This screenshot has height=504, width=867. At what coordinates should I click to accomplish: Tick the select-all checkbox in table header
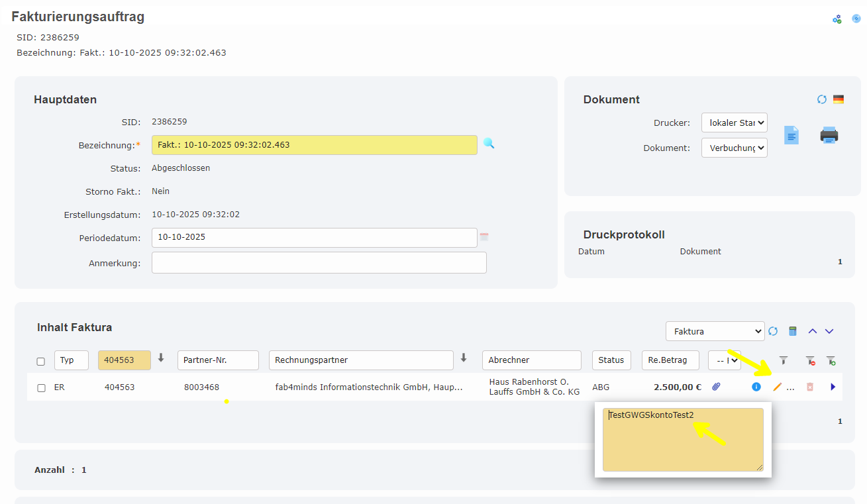click(x=41, y=361)
